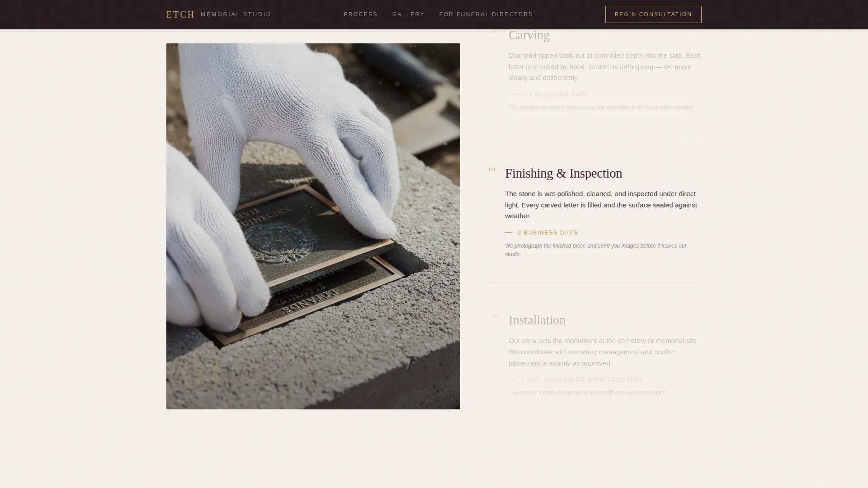Click the 1 DAY SCHEDULED WITH CEMETERY label
This screenshot has width=868, height=488.
(581, 380)
